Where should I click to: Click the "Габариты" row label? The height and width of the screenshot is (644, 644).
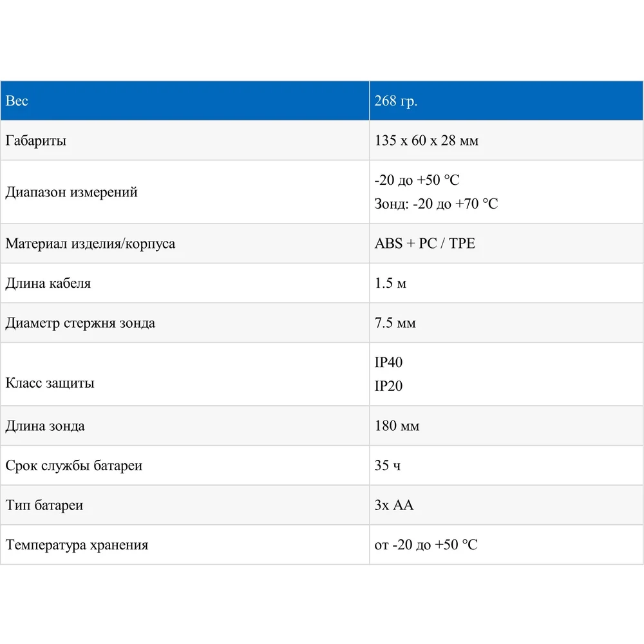coord(35,140)
